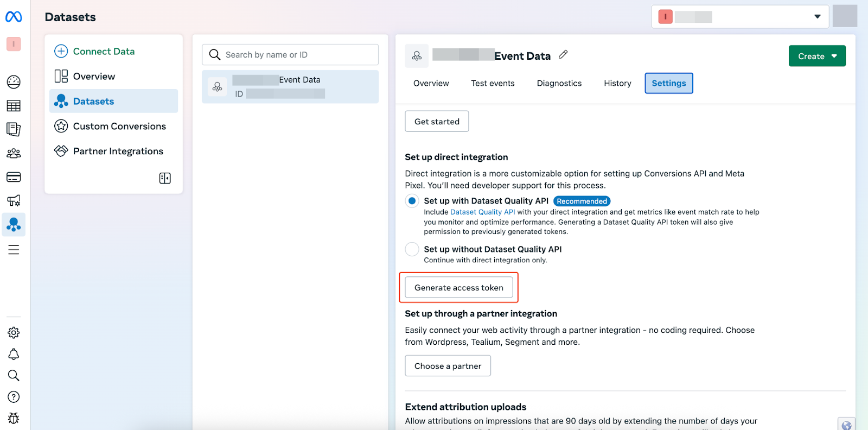Expand the all tools hamburger menu
This screenshot has width=868, height=430.
coord(14,250)
